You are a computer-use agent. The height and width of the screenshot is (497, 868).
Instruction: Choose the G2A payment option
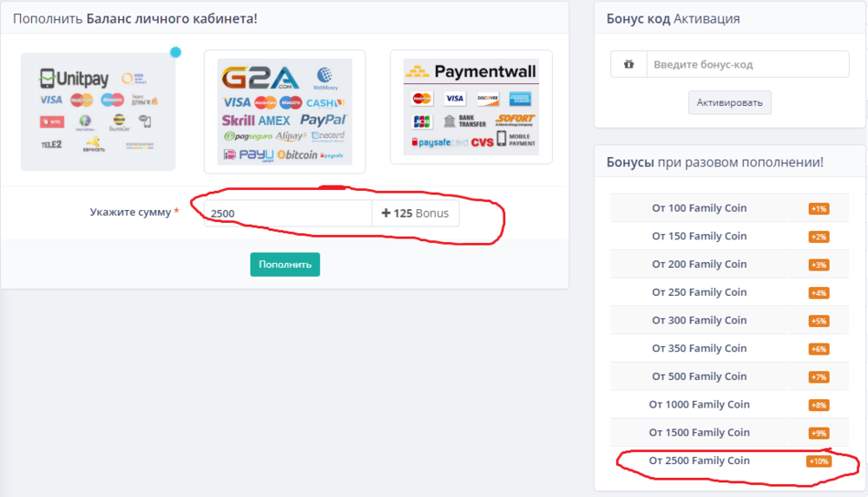click(x=285, y=111)
